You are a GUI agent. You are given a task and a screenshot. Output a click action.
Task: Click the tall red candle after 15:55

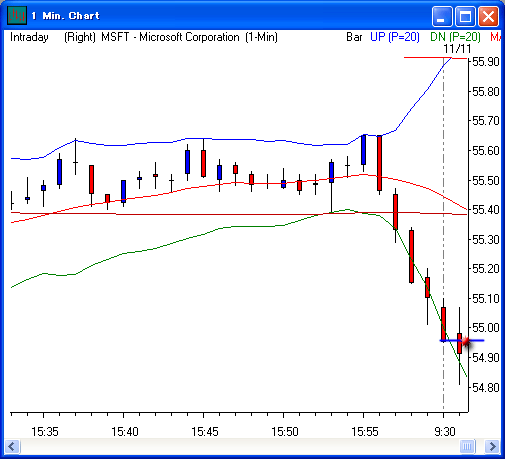point(379,163)
